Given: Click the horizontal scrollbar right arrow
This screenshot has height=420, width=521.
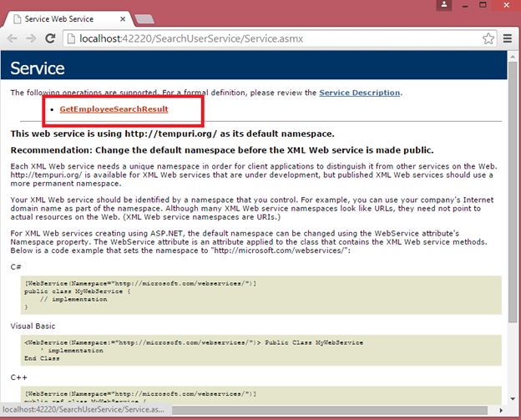Looking at the screenshot, I should 501,410.
